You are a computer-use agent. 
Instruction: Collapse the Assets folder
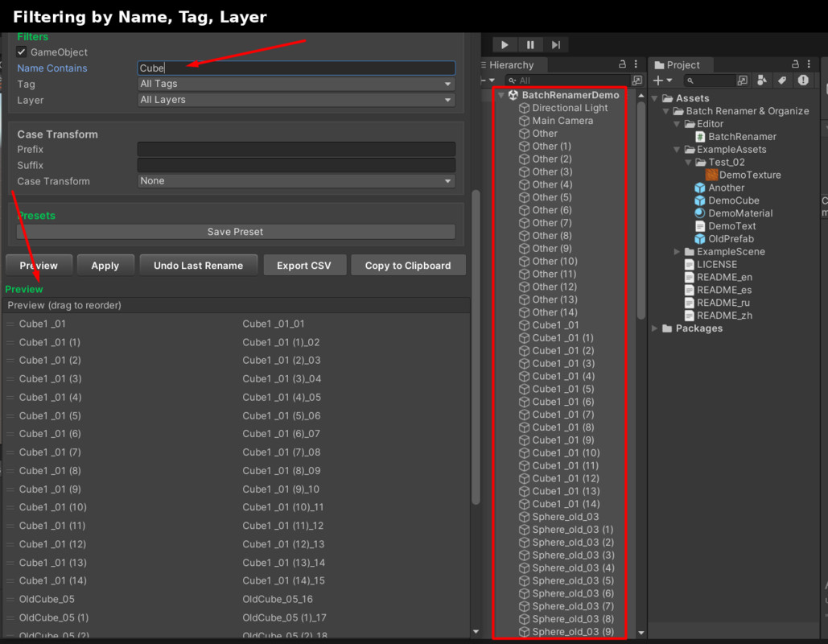coord(655,98)
